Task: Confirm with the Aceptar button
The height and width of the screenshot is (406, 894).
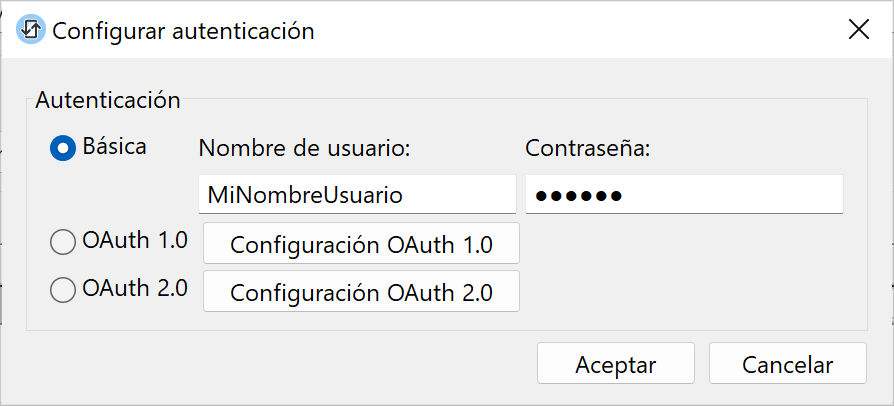Action: coord(615,364)
